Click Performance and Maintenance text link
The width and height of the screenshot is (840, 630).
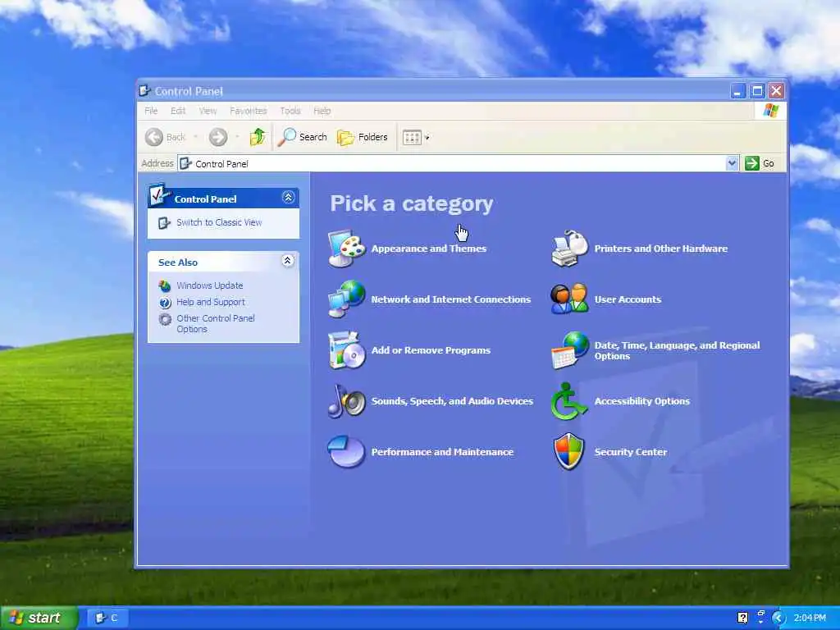[442, 452]
